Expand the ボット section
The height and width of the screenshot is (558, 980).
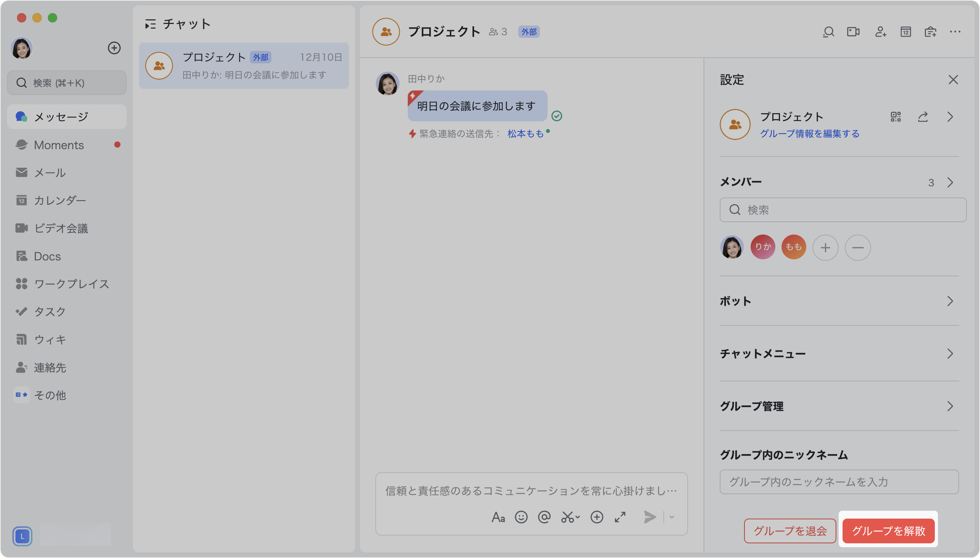950,301
